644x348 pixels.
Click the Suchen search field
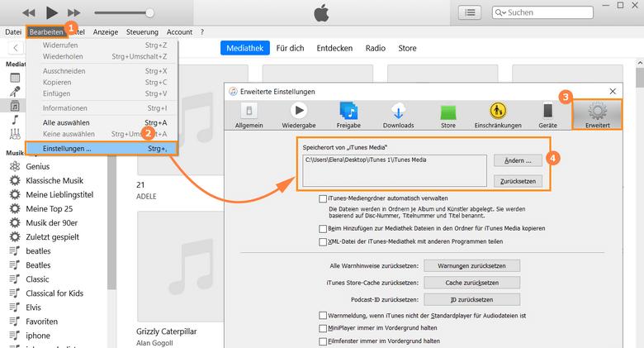[x=542, y=12]
